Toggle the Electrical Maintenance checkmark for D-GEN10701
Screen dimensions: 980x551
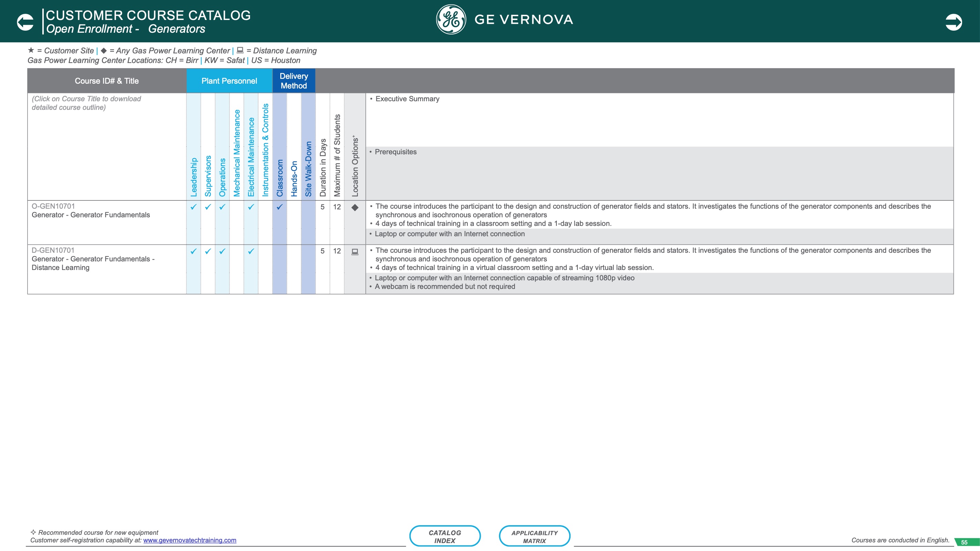click(251, 251)
